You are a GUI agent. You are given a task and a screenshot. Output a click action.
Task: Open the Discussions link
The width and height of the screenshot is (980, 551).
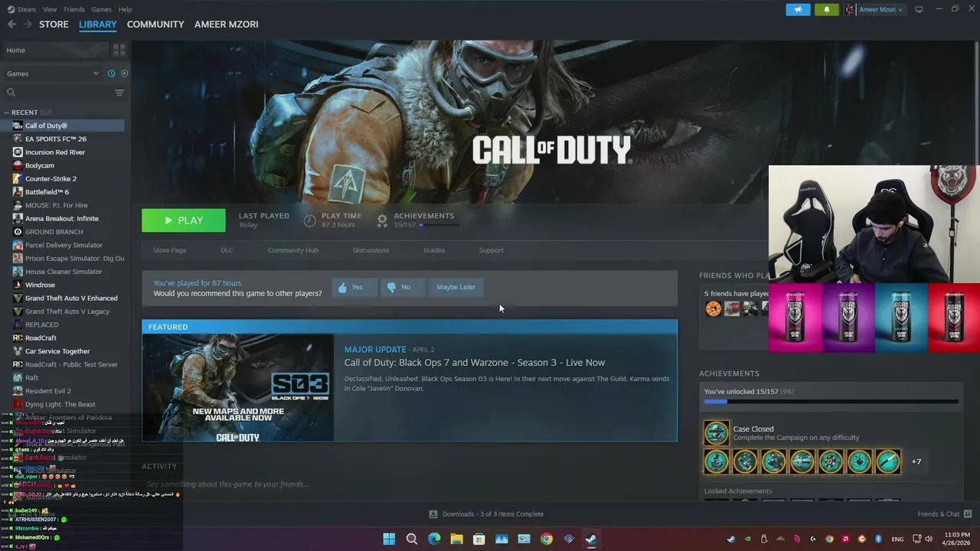pyautogui.click(x=371, y=250)
